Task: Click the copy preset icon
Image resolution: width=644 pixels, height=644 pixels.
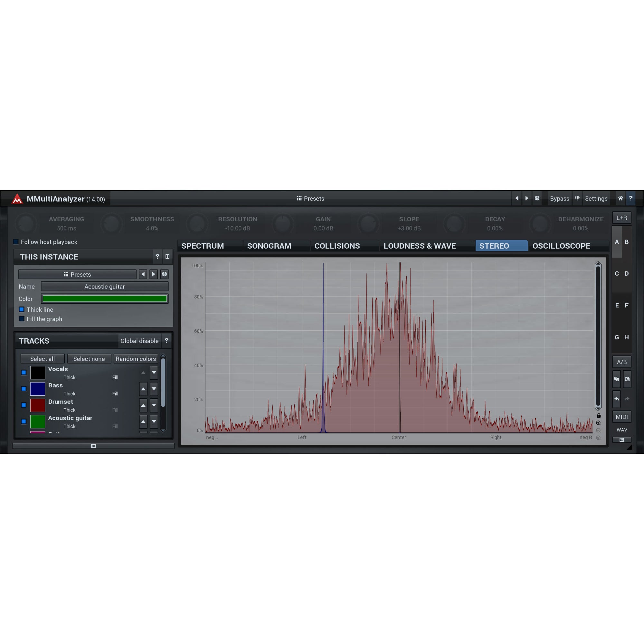Action: 617,379
